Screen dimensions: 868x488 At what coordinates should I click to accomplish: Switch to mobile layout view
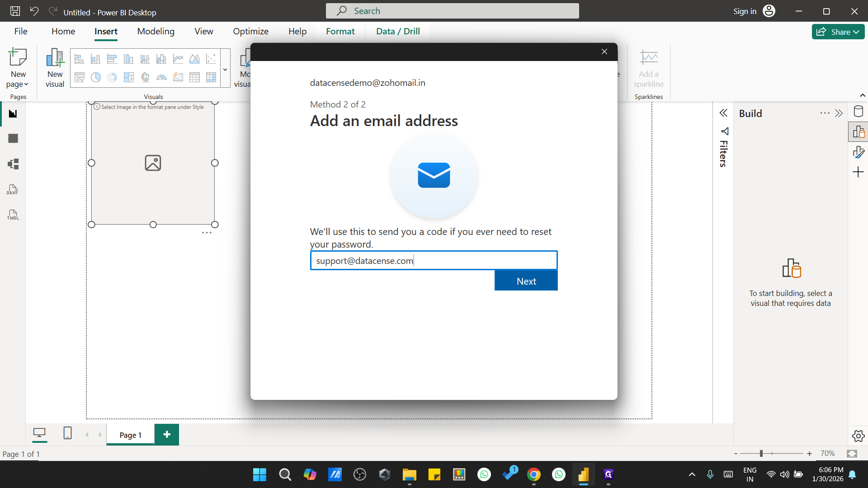pos(67,433)
